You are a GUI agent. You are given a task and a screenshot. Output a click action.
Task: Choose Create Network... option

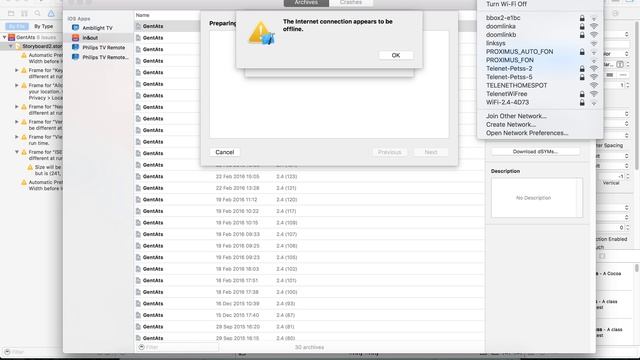tap(511, 124)
